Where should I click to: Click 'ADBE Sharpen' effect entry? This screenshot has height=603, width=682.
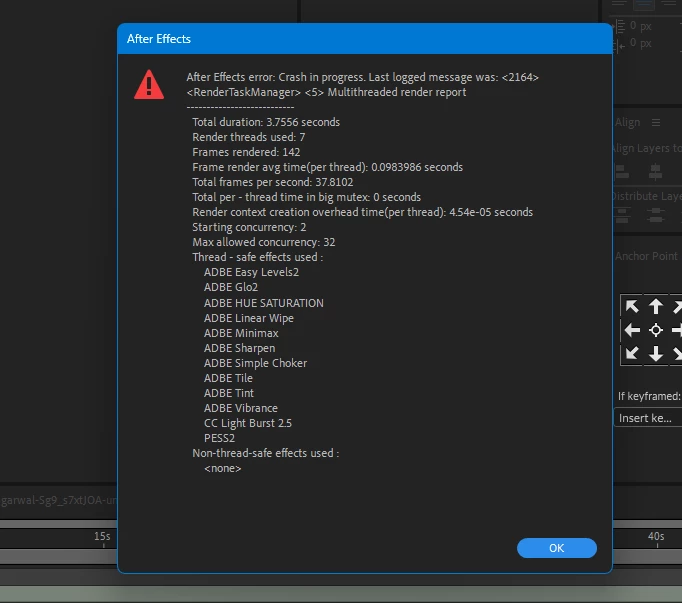(239, 348)
